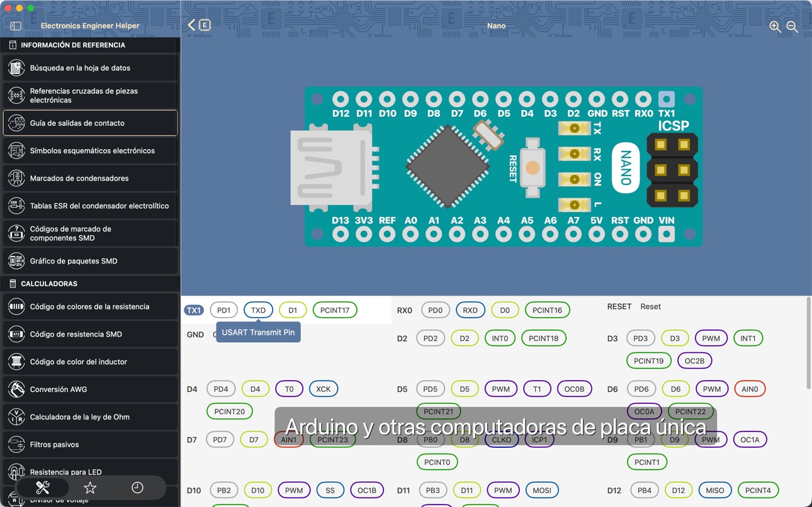Click the INT1 tag in D3 row

click(748, 338)
